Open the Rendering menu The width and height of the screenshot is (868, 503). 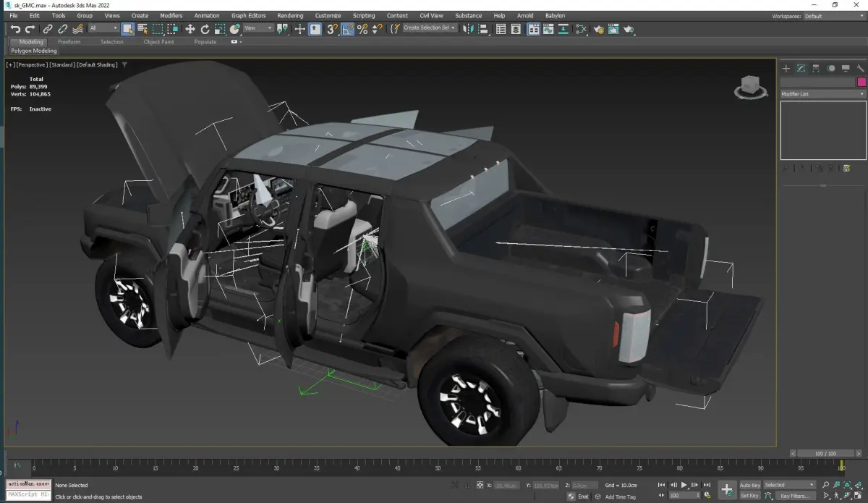coord(290,15)
